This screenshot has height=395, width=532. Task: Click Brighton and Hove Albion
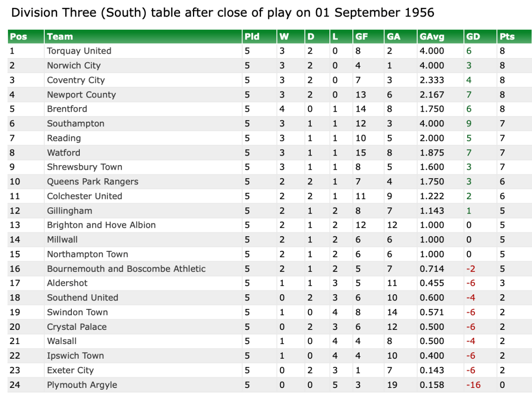point(101,225)
